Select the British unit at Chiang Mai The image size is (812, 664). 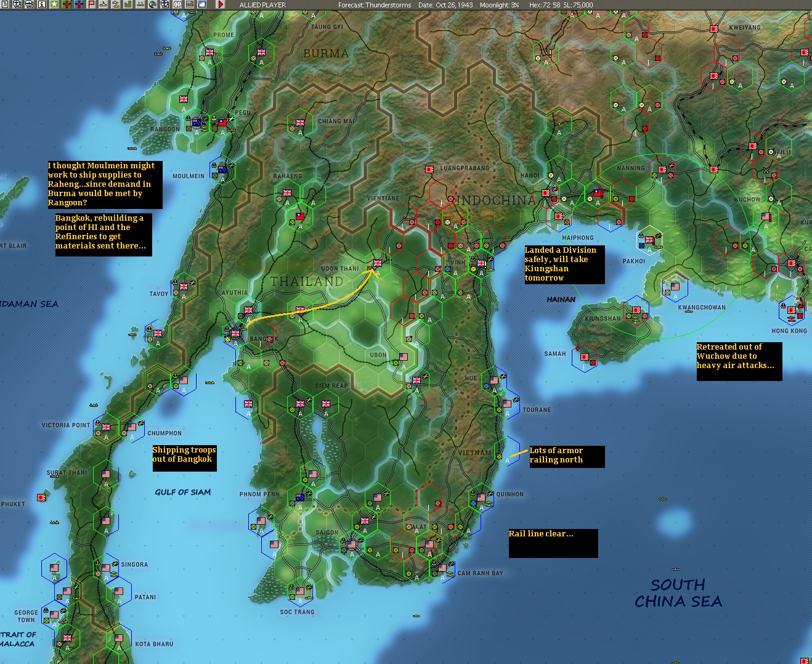click(300, 123)
